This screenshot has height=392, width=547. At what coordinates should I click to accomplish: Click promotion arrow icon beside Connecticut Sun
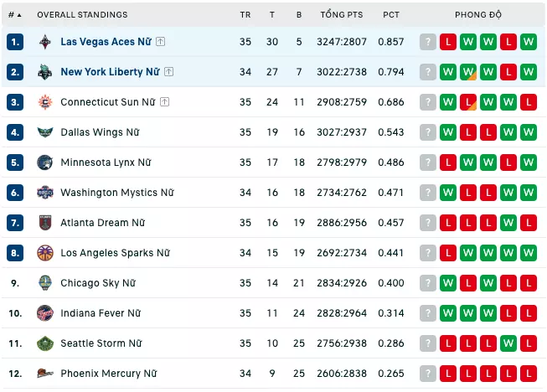[x=164, y=102]
